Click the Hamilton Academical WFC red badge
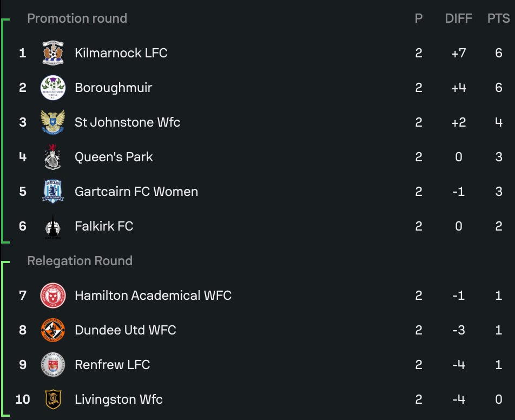Viewport: 515px width, 420px height. coord(53,296)
